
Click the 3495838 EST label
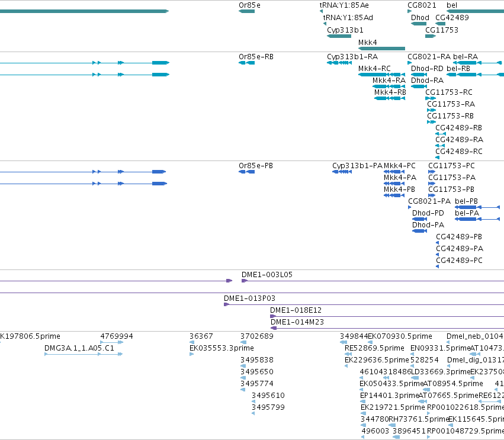(257, 360)
